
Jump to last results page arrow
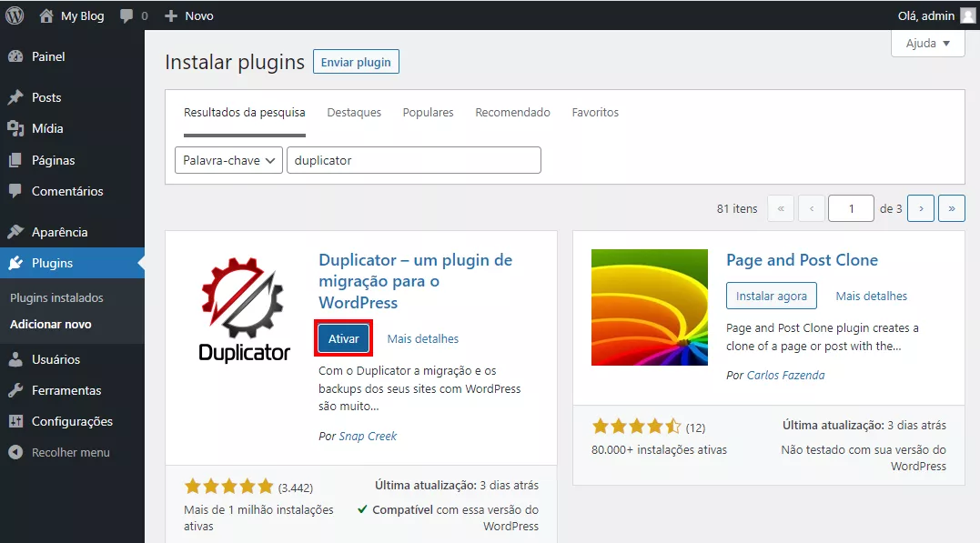click(x=951, y=208)
